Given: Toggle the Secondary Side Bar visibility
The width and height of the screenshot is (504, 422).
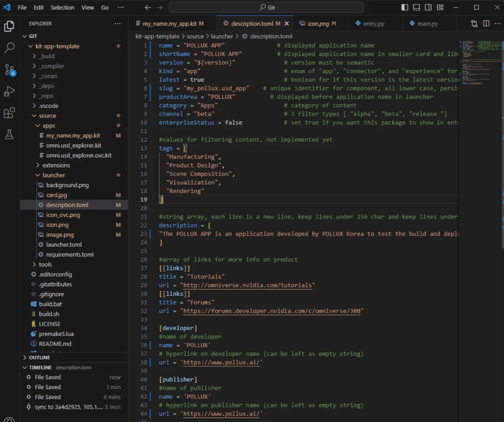Looking at the screenshot, I should [428, 7].
